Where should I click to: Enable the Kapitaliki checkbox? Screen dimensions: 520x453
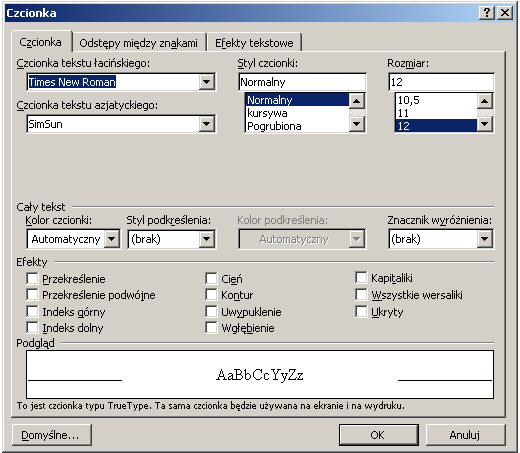tap(361, 278)
